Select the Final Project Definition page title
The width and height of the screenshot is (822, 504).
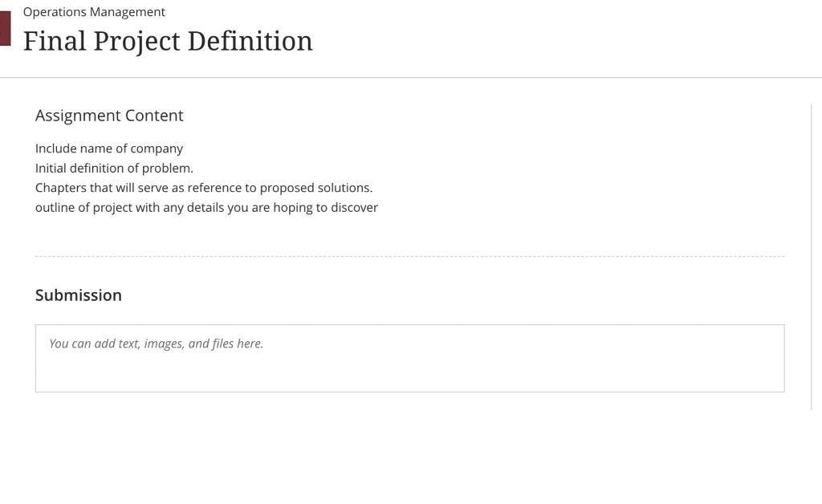click(168, 40)
